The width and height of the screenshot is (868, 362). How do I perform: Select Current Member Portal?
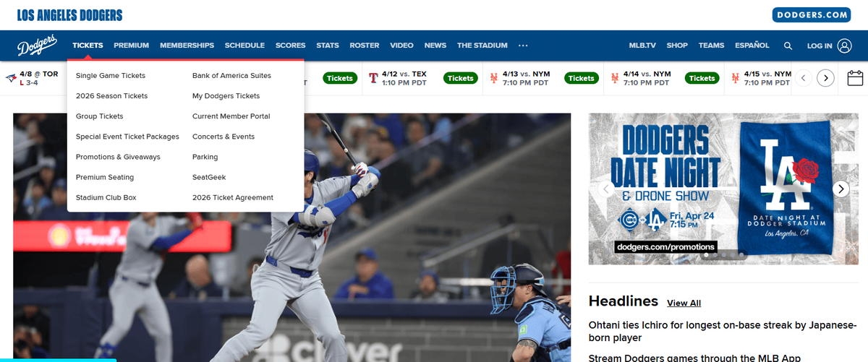tap(231, 116)
